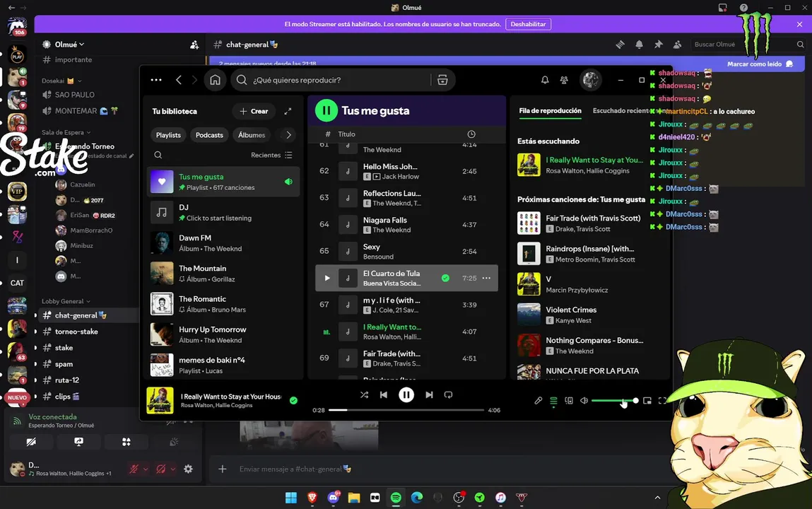Click Marcar como leído

click(x=760, y=64)
